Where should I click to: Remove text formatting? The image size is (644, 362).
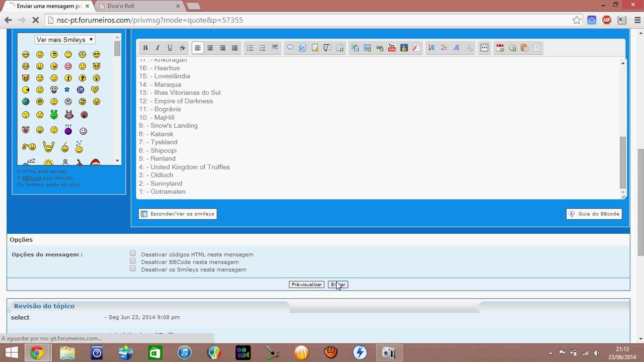click(x=469, y=48)
